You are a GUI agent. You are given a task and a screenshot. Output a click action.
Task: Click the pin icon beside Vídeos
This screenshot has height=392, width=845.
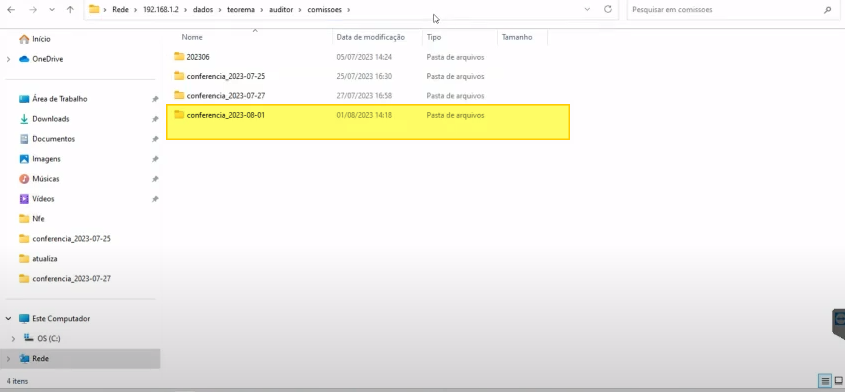155,199
